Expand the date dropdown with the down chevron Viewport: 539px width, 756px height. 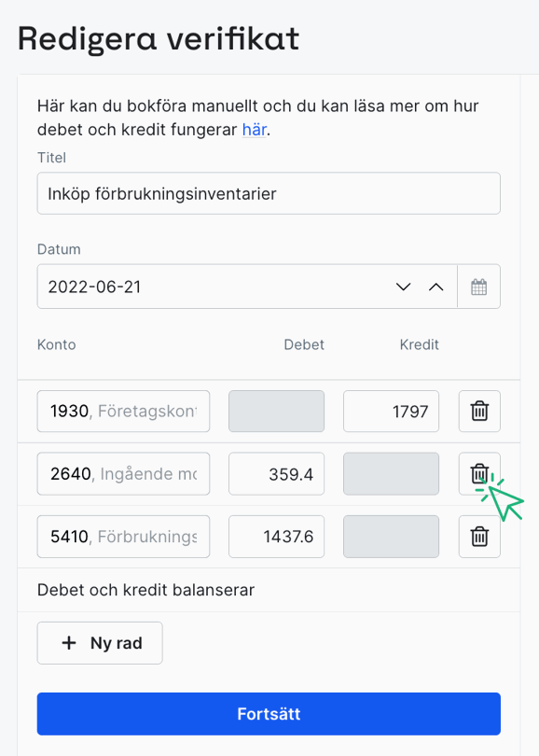[403, 287]
